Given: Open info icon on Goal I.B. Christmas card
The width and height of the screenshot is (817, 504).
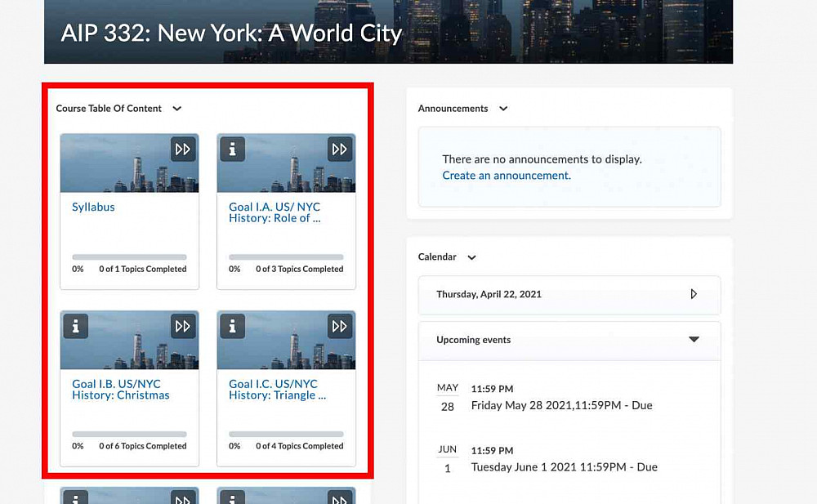Looking at the screenshot, I should pyautogui.click(x=76, y=326).
